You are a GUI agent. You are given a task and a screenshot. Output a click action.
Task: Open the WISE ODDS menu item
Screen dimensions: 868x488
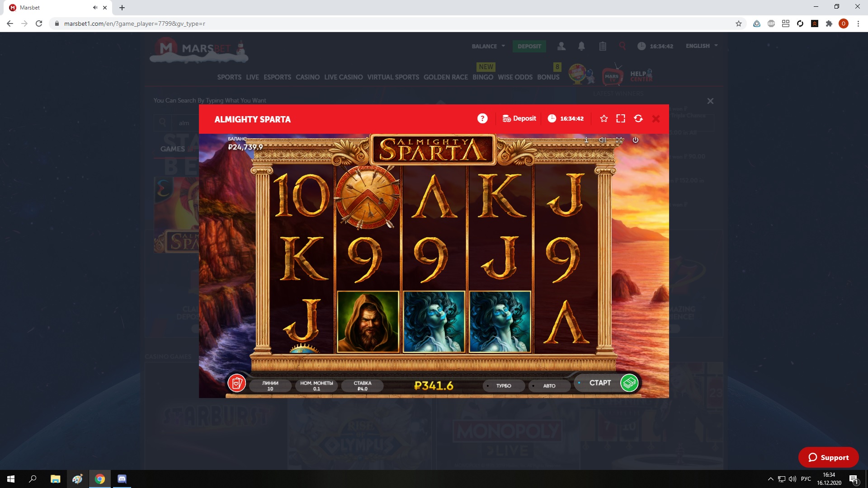tap(515, 77)
